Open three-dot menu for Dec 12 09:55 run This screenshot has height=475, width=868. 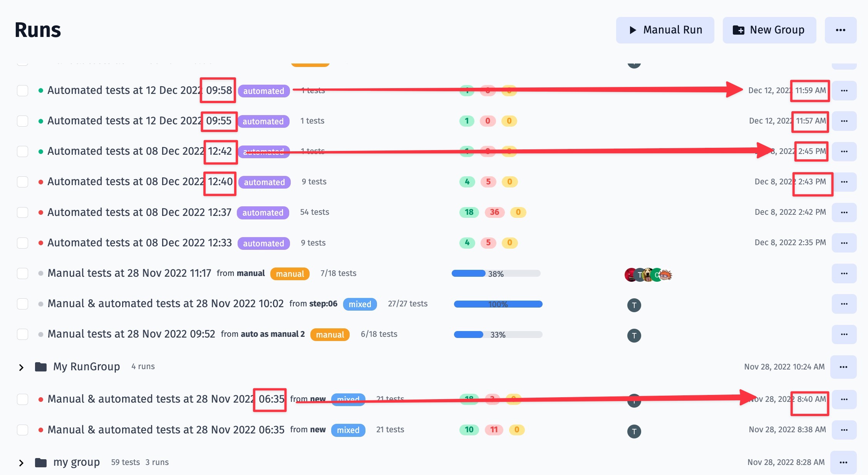point(844,121)
